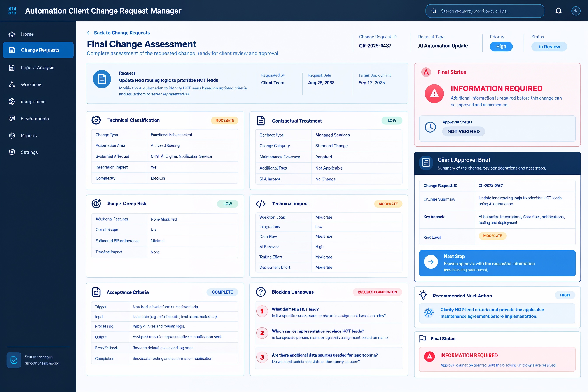Click the Not Verified approval badge
The image size is (588, 392).
(463, 131)
